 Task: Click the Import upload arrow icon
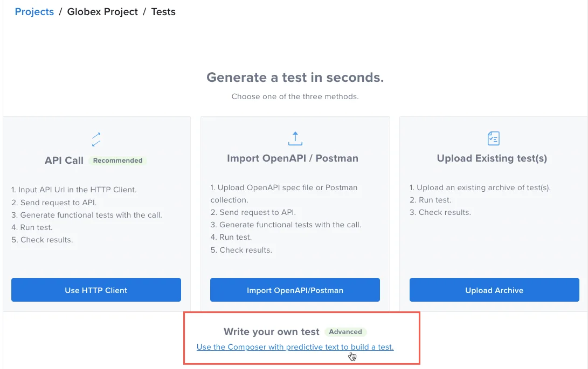pyautogui.click(x=295, y=138)
